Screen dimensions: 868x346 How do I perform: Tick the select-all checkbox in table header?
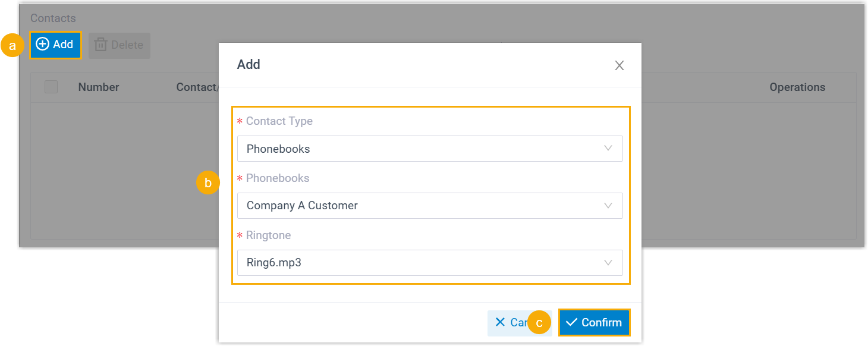pyautogui.click(x=51, y=87)
